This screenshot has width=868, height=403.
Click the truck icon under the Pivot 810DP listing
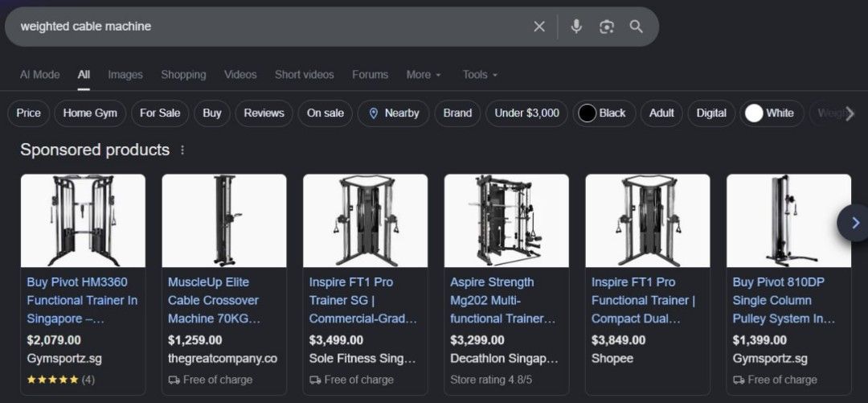point(739,380)
